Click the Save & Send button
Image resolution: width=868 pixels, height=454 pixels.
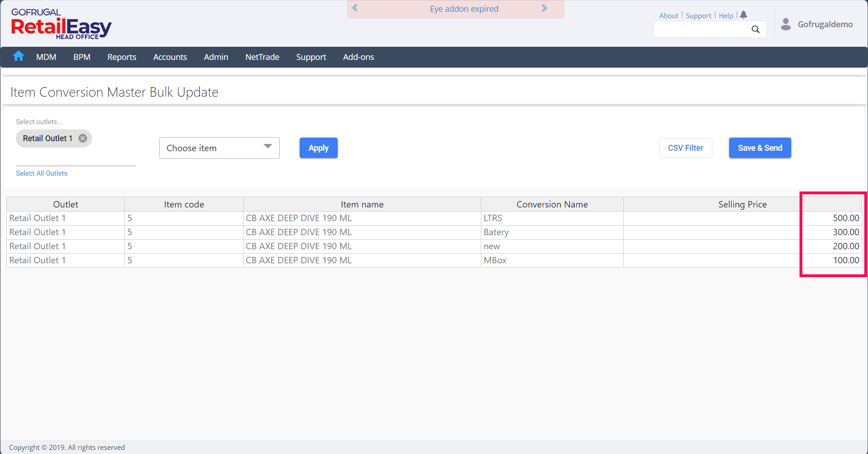760,148
